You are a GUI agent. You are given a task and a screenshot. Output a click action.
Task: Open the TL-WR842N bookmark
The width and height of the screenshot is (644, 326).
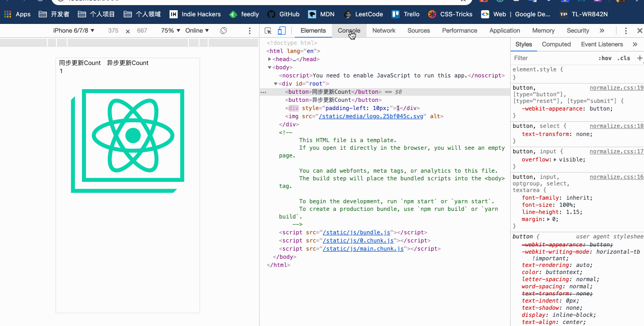583,14
